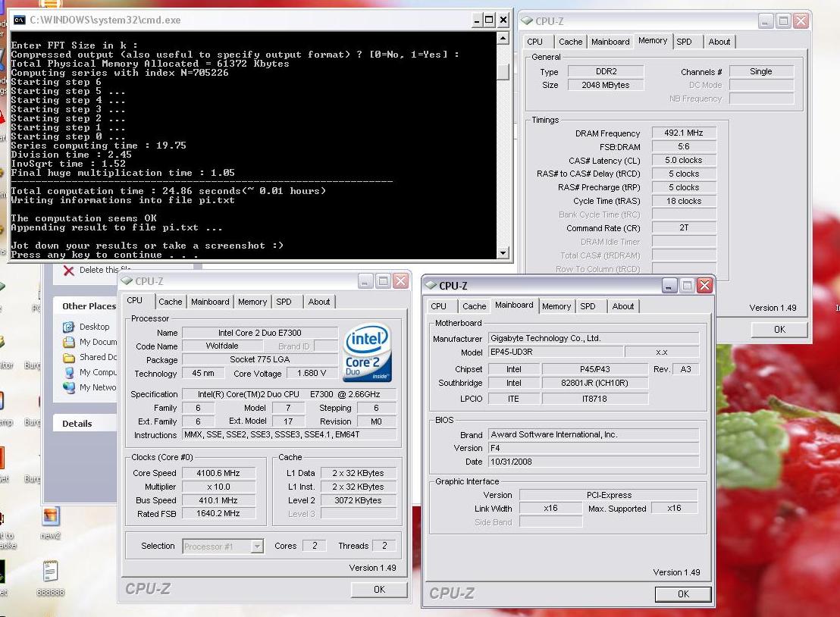Click the cmd scrollbar down arrow
Viewport: 840px width, 617px height.
click(x=503, y=253)
